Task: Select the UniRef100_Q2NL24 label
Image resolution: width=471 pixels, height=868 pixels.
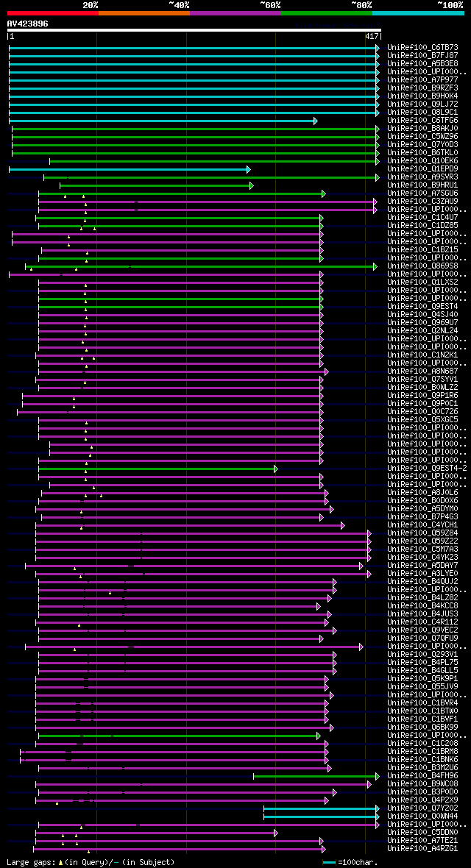Action: coord(422,331)
